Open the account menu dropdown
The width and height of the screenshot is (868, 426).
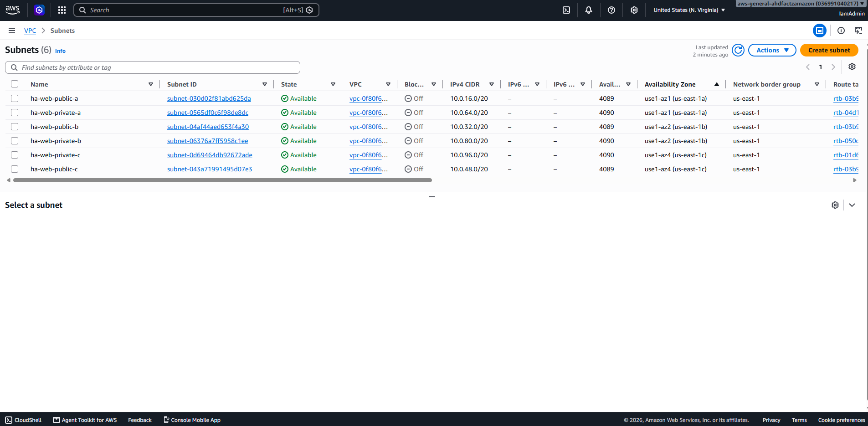(801, 4)
